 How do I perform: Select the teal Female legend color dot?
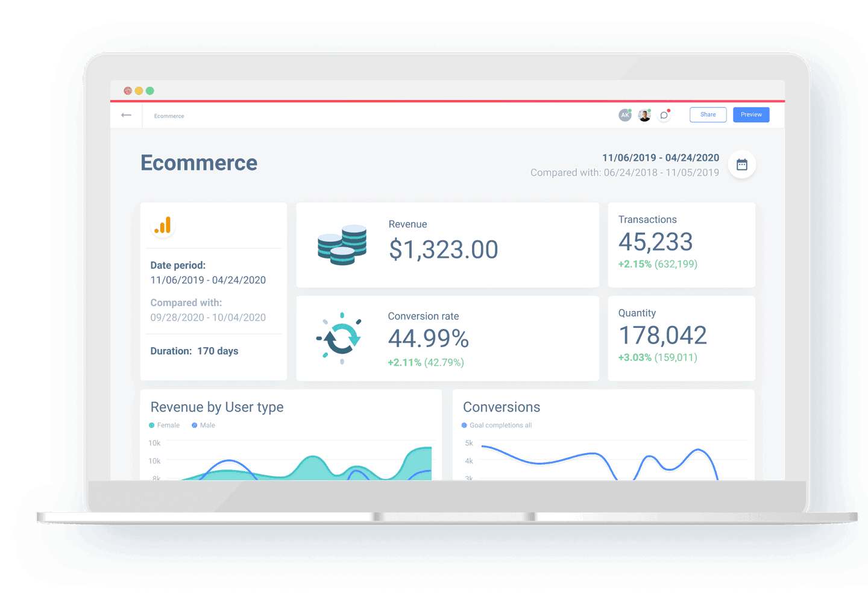[x=150, y=425]
